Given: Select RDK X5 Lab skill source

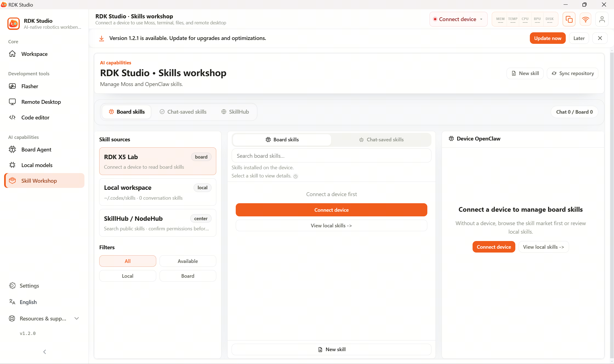Looking at the screenshot, I should point(158,161).
